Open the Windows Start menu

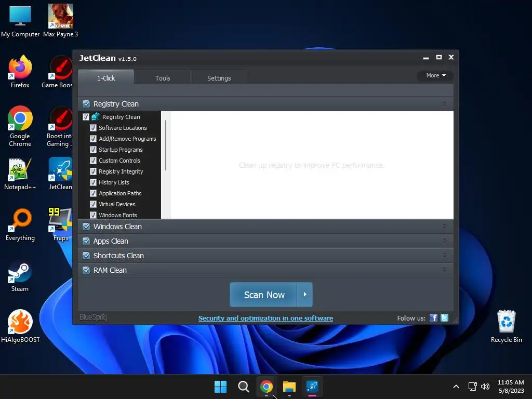pos(220,387)
